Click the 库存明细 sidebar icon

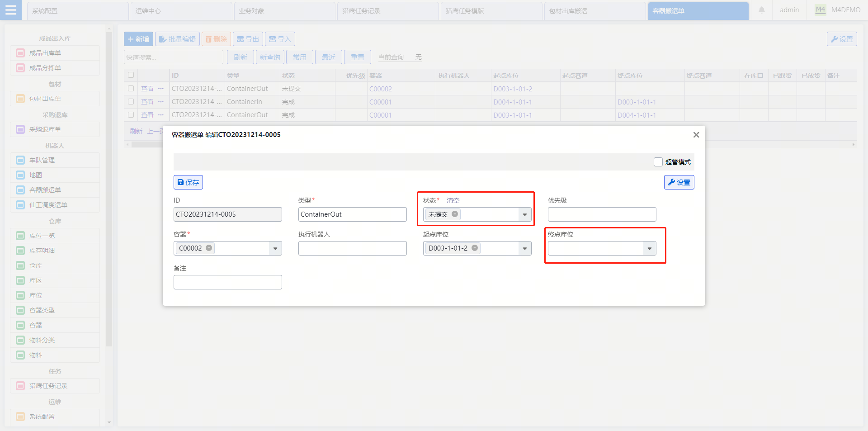pos(20,251)
